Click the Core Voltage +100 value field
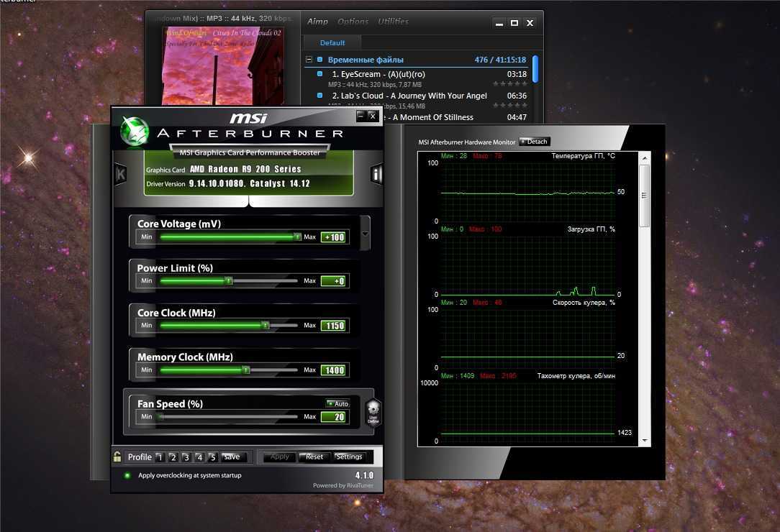Viewport: 780px width, 532px height. click(333, 237)
